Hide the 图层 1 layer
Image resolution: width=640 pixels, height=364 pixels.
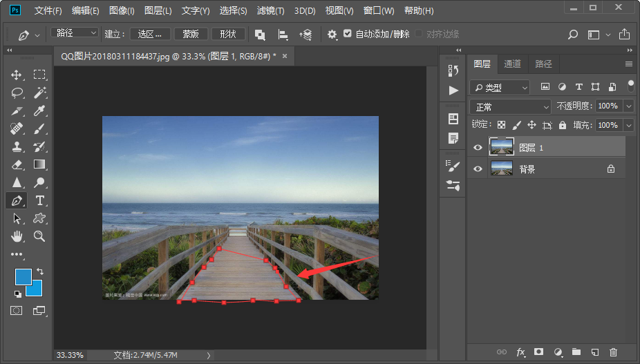pyautogui.click(x=478, y=147)
